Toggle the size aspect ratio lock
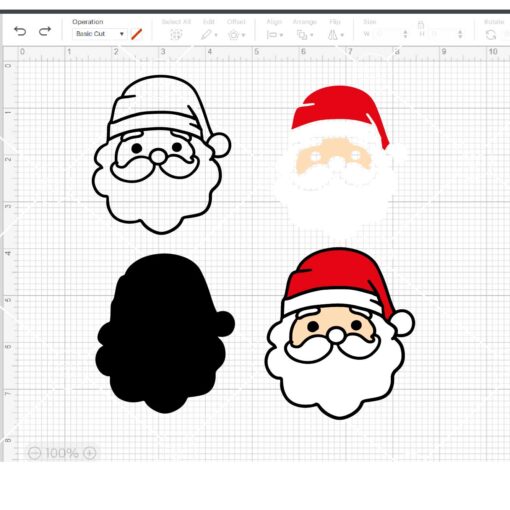 coord(421,25)
